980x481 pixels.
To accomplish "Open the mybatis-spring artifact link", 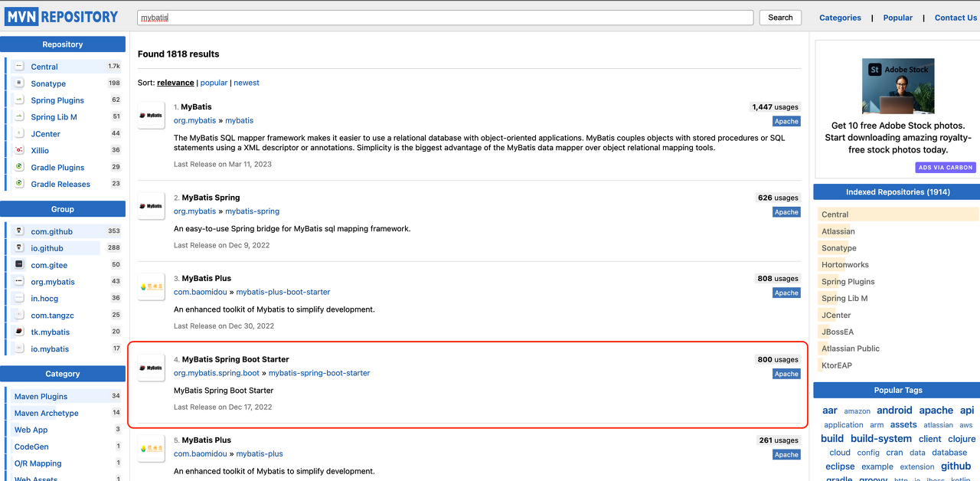I will 252,211.
